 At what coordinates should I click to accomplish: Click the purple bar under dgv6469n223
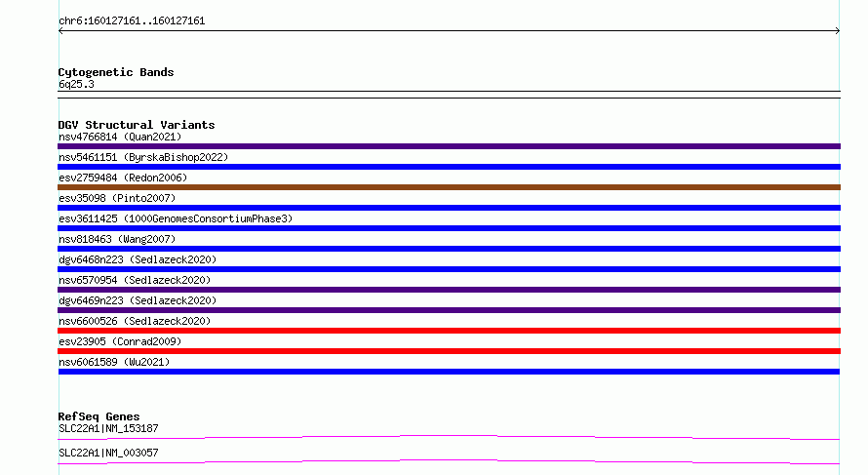pos(449,310)
